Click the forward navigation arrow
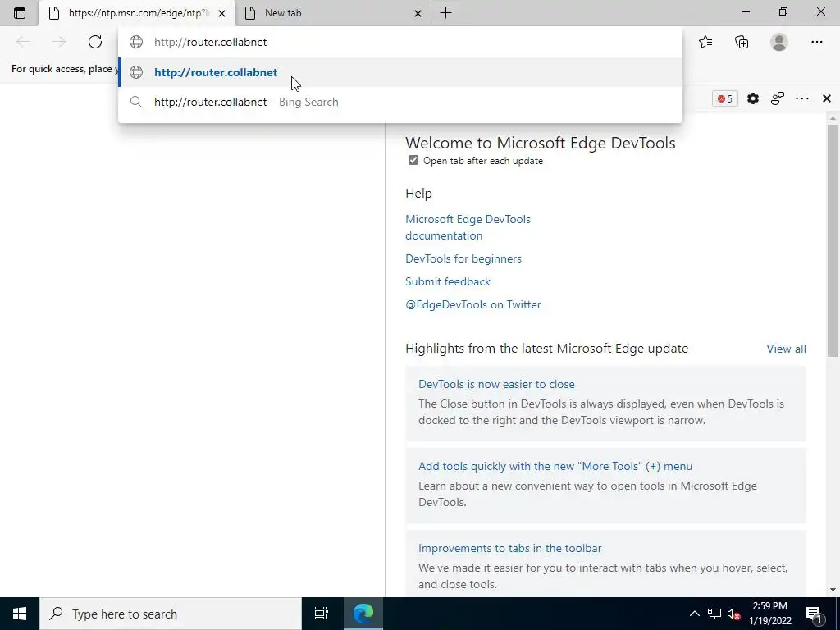The image size is (840, 630). point(59,42)
